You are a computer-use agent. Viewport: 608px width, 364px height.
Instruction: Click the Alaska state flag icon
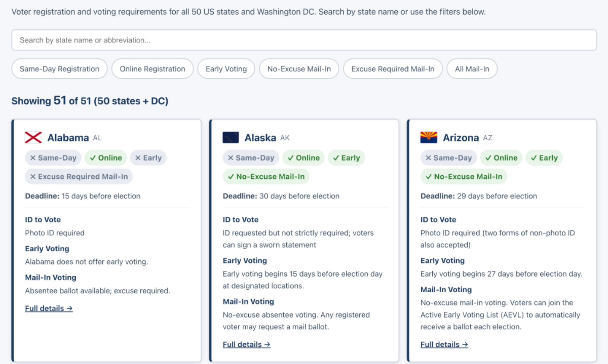tap(230, 138)
